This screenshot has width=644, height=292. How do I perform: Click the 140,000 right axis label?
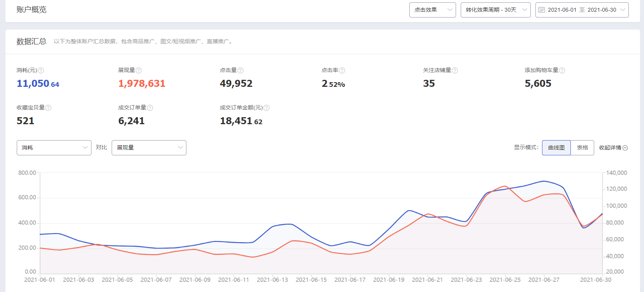617,173
